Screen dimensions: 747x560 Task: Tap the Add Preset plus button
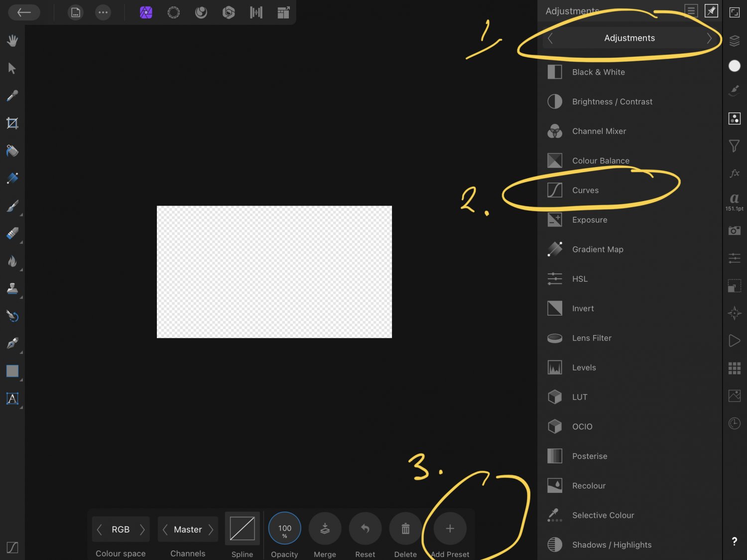pos(450,529)
